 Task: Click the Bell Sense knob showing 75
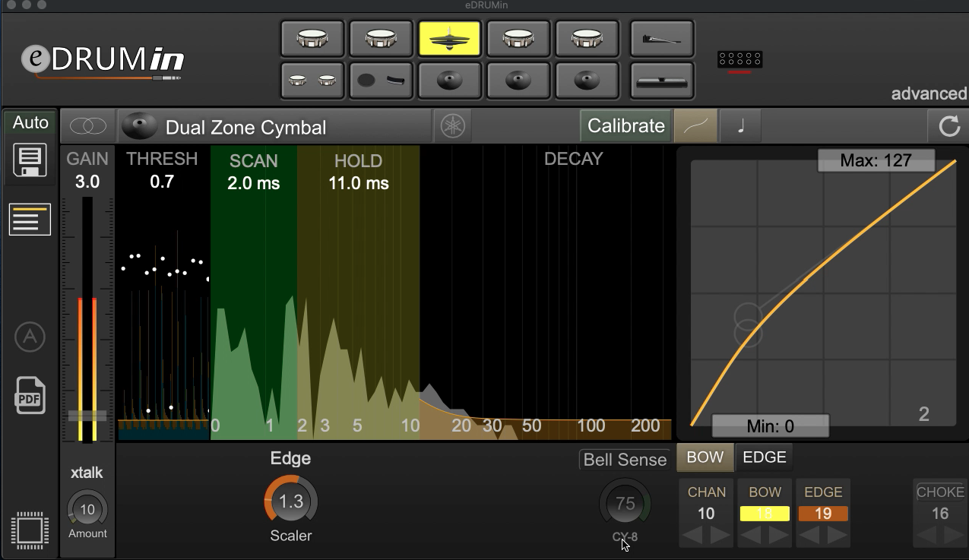pyautogui.click(x=625, y=503)
